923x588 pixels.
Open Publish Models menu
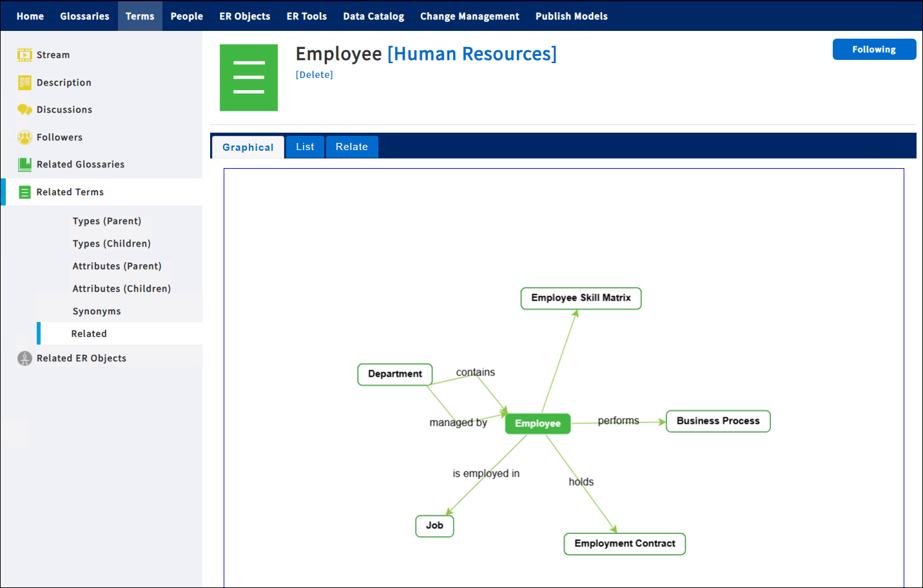click(x=572, y=16)
